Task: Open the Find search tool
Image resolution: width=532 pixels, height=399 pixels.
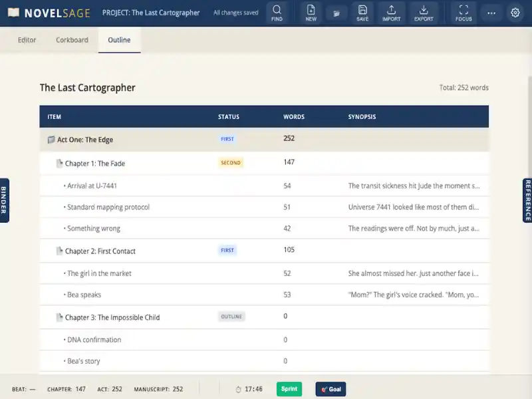Action: (x=277, y=13)
